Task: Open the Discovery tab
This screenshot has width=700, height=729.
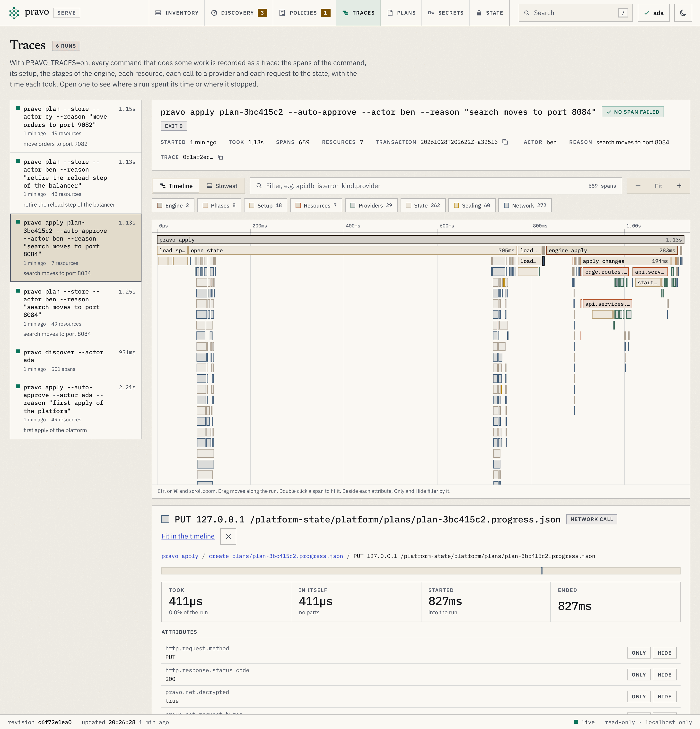Action: click(x=238, y=13)
